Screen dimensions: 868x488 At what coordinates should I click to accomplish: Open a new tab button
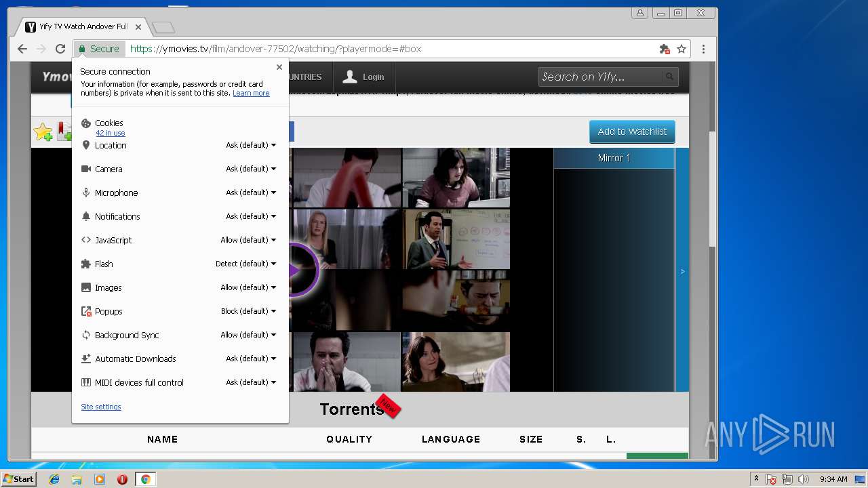163,28
